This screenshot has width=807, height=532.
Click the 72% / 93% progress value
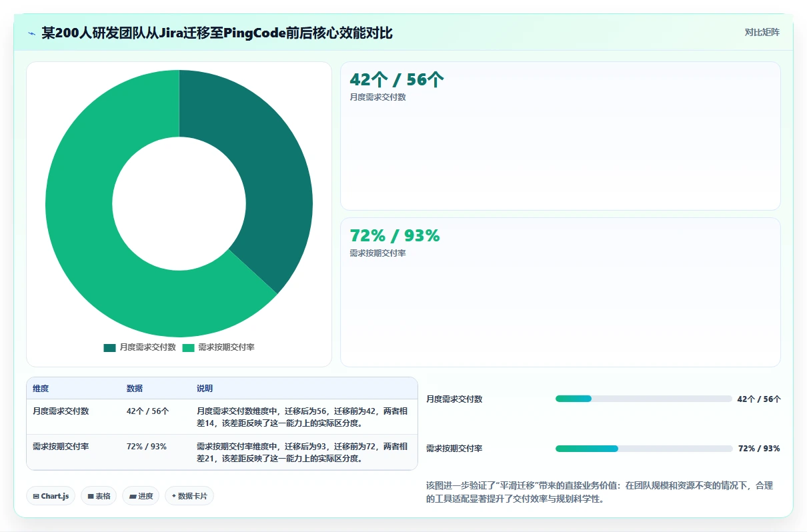(x=759, y=449)
